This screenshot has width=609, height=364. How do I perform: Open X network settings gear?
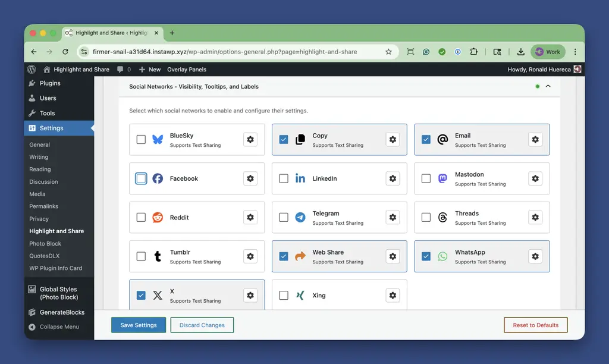click(250, 295)
